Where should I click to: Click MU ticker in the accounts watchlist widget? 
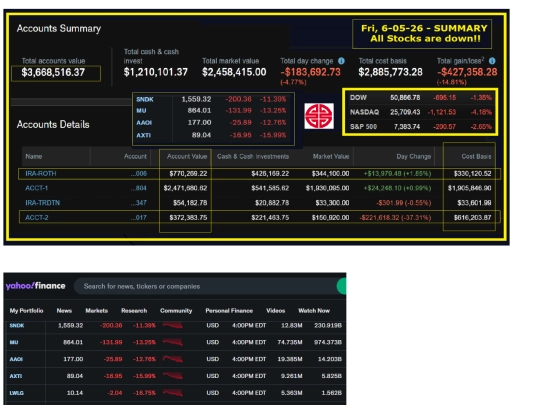click(x=141, y=111)
